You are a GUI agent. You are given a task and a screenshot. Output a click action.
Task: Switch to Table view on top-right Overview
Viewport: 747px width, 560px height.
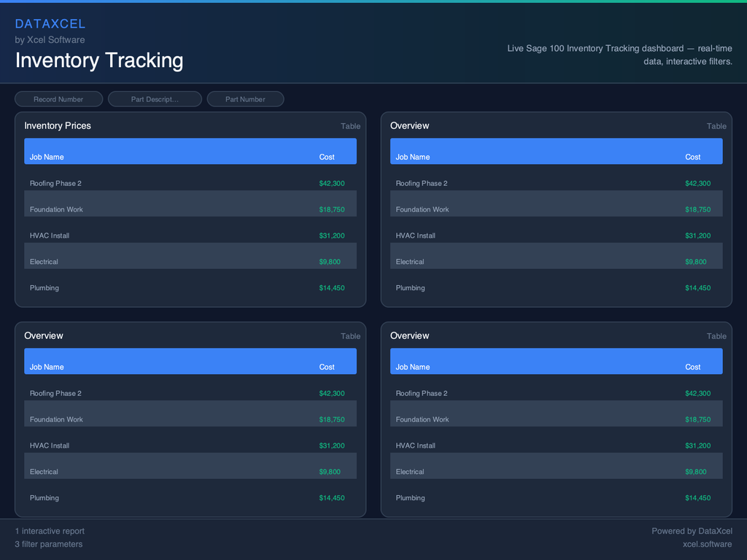(716, 125)
